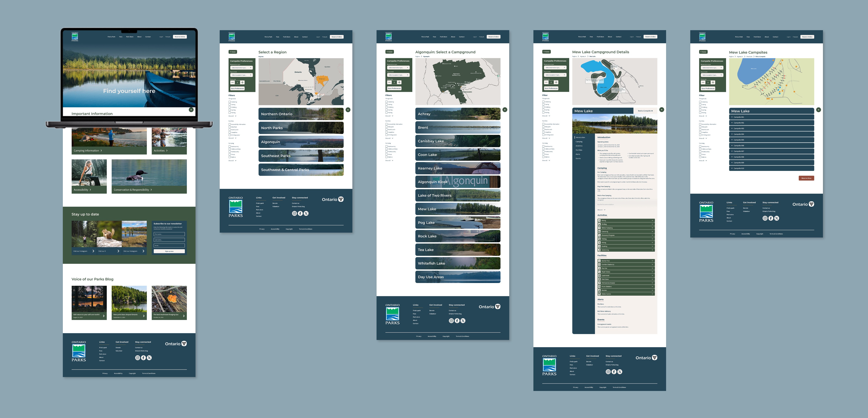
Task: Switch to the Facilities section tab on details page
Action: (579, 150)
